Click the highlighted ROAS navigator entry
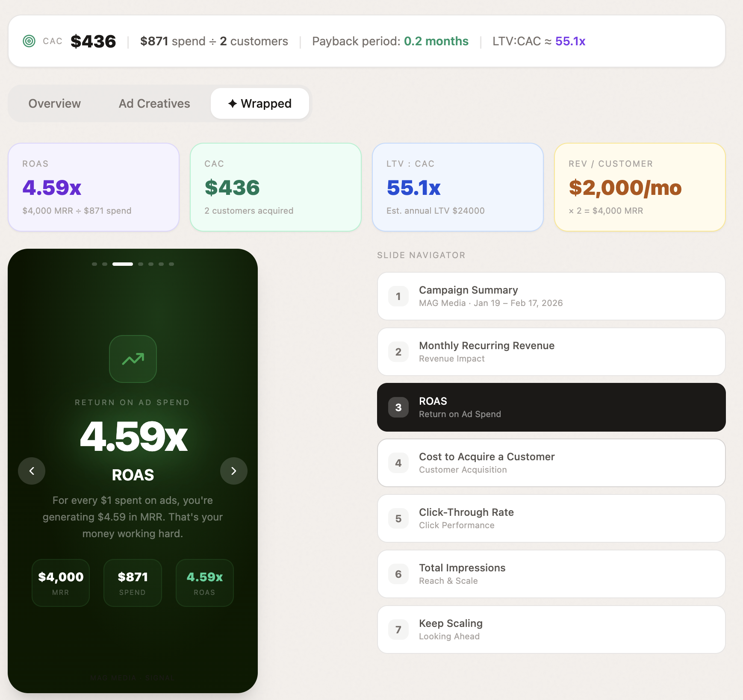The image size is (743, 700). (551, 407)
